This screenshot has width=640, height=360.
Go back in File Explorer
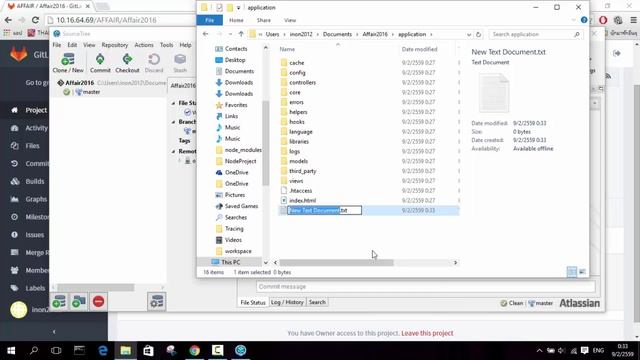[206, 34]
